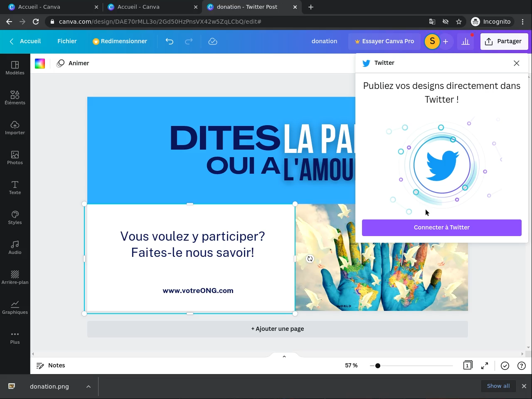
Task: Click + Ajouter une page
Action: (x=278, y=329)
